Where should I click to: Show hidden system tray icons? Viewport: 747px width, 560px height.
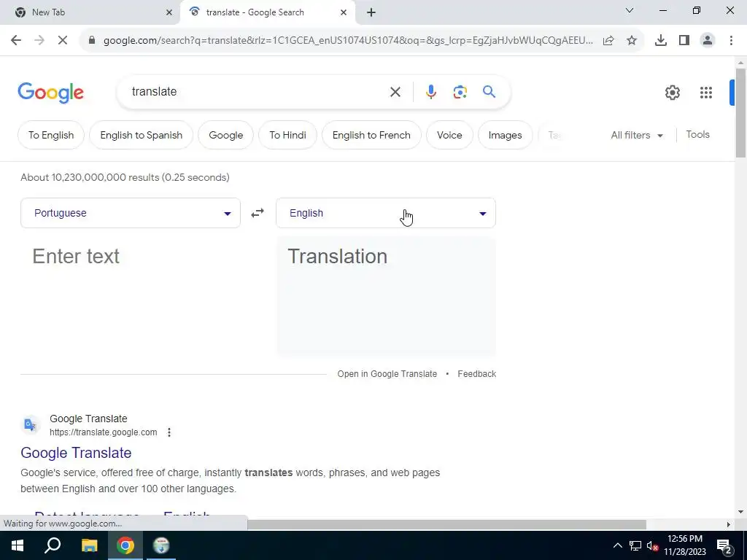point(617,545)
